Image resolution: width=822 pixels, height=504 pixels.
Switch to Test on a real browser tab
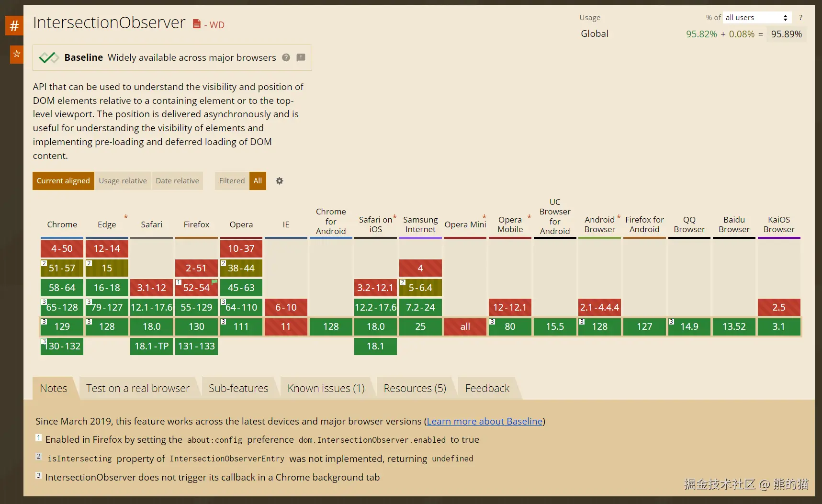coord(138,388)
